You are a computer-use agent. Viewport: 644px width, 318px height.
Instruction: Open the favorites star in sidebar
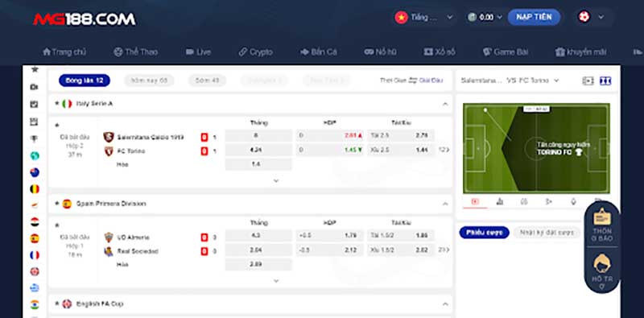click(x=35, y=69)
